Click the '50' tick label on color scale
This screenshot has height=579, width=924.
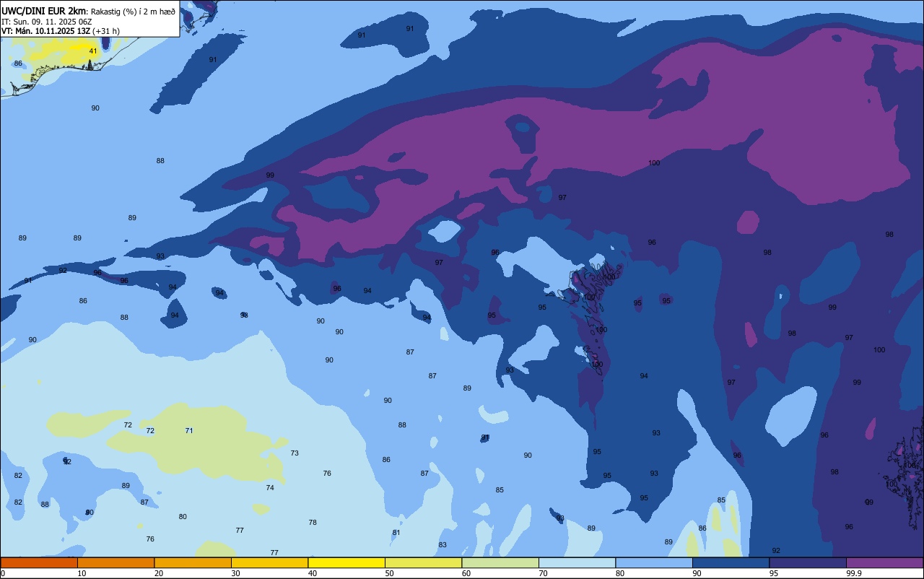(x=389, y=573)
